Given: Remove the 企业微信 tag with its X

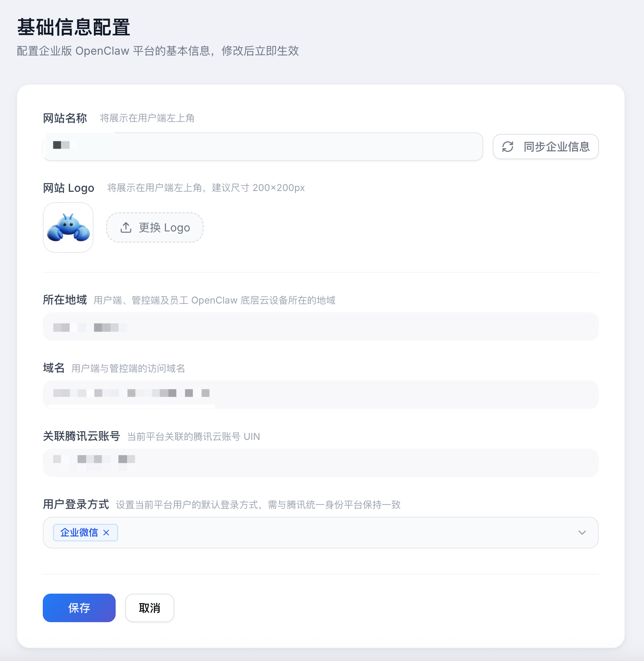Looking at the screenshot, I should [x=106, y=533].
